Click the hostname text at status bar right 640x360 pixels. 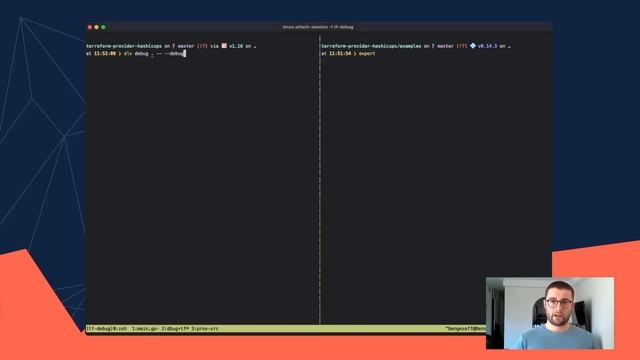[x=465, y=329]
